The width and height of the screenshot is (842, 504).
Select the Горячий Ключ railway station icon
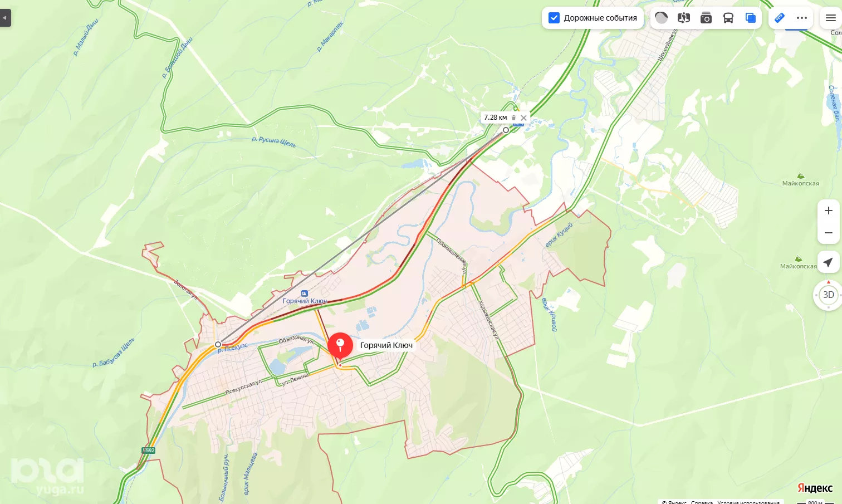[304, 293]
